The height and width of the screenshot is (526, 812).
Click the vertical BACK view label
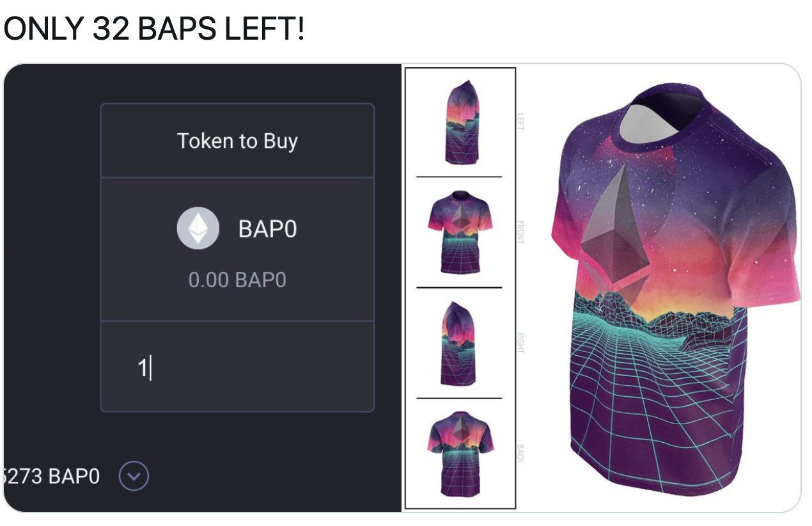pos(520,453)
